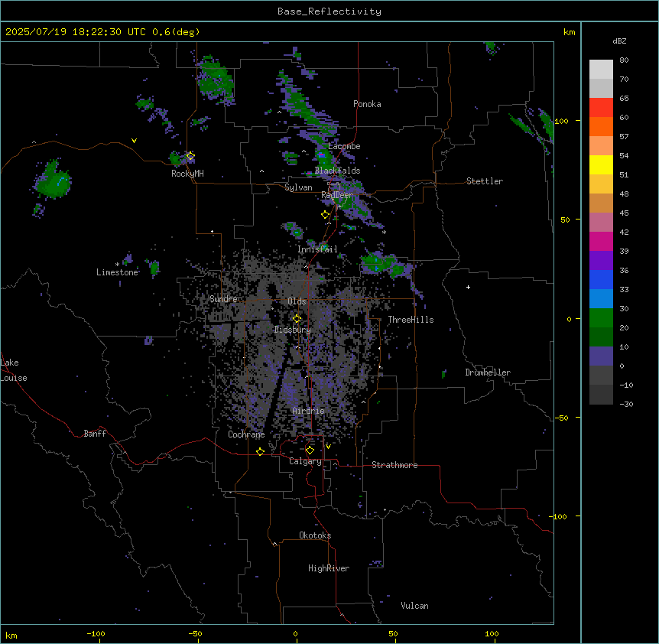
Task: Click the yellow diamond marker south of RedDeer
Action: click(325, 215)
